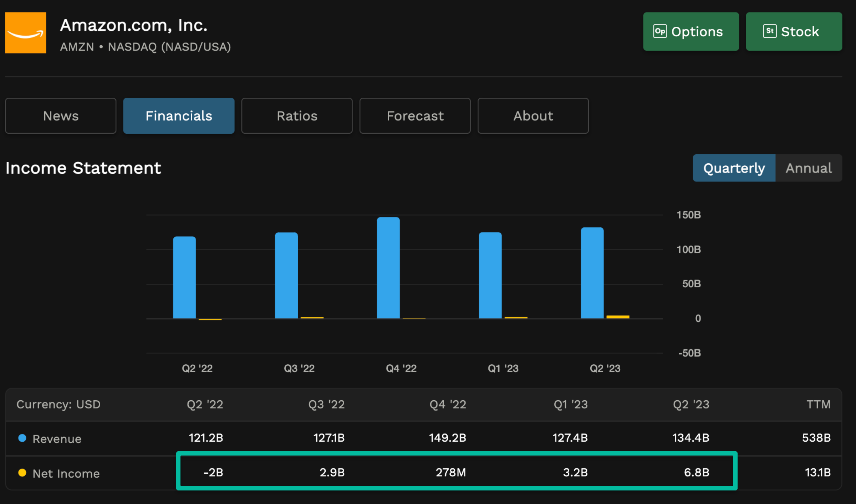The image size is (856, 504).
Task: Click the blue Revenue legend dot
Action: (22, 438)
